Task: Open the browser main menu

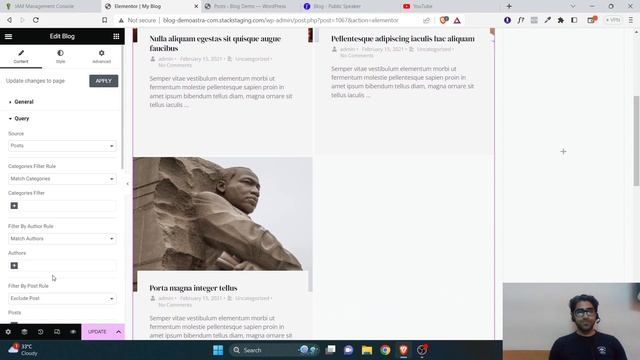Action: [631, 20]
